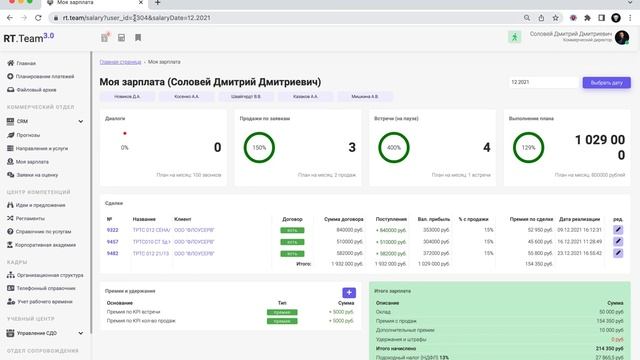Screen dimensions: 640x360
Task: Click the Выбрать дату button
Action: tap(607, 82)
